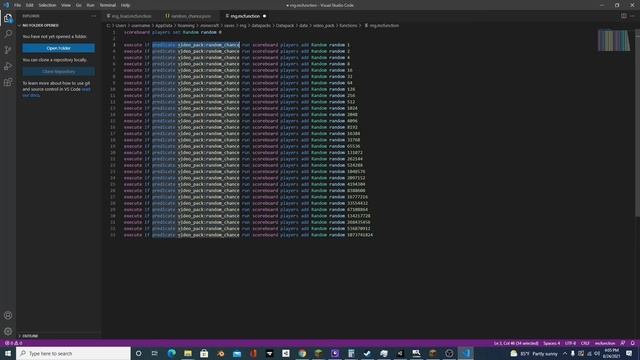Image resolution: width=640 pixels, height=360 pixels.
Task: Open editor more actions ellipsis
Action: (632, 16)
